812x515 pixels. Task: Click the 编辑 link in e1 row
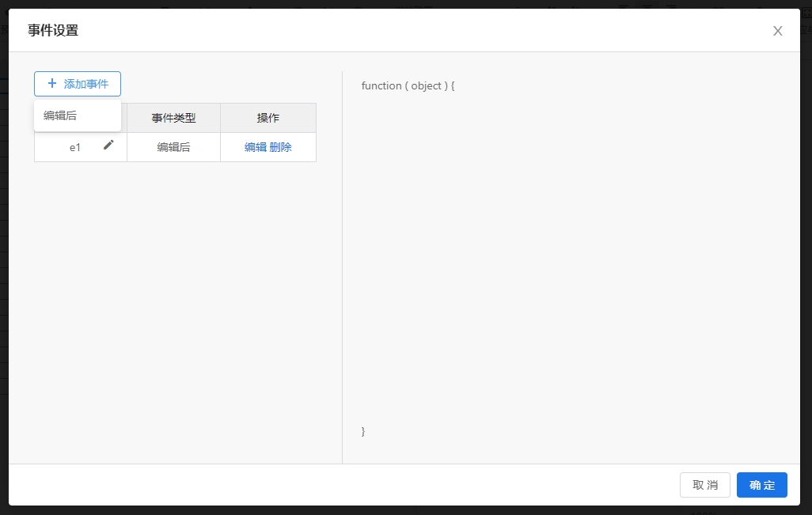(256, 147)
